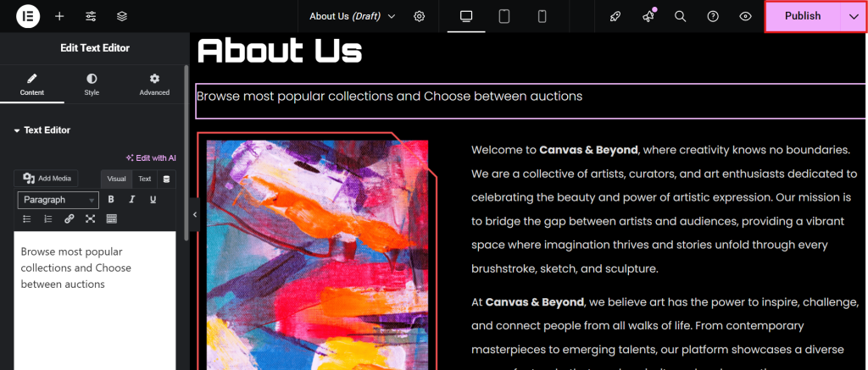Preview changes with the eye icon
The height and width of the screenshot is (370, 868).
[745, 16]
